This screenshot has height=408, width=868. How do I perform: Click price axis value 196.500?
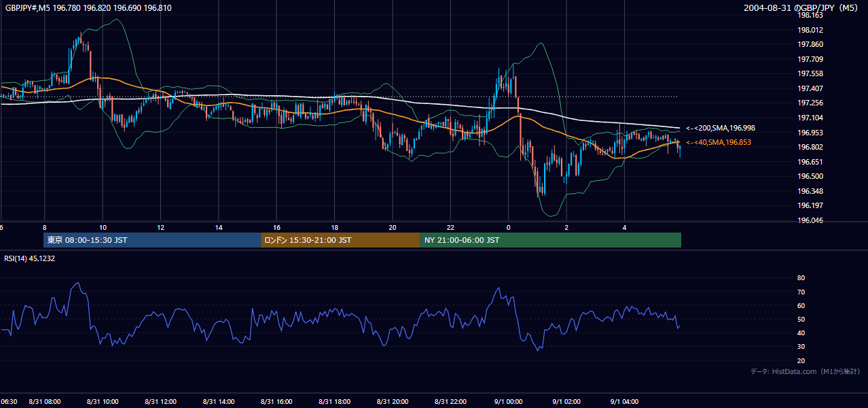click(810, 176)
